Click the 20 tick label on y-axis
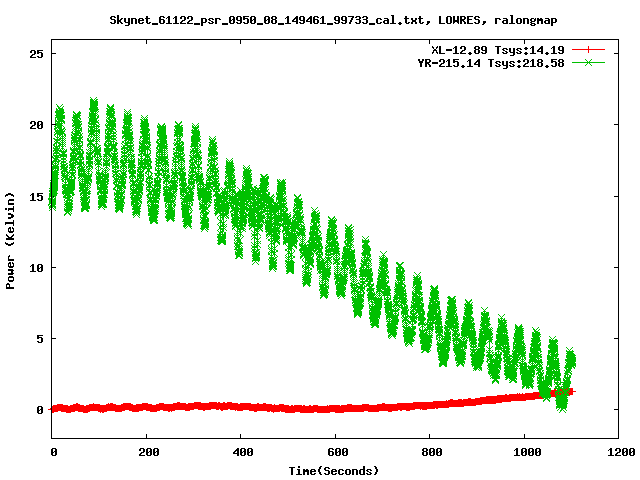 pyautogui.click(x=35, y=125)
